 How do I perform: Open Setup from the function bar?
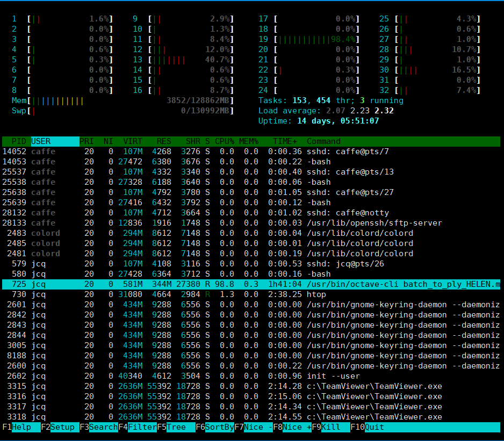[65, 427]
